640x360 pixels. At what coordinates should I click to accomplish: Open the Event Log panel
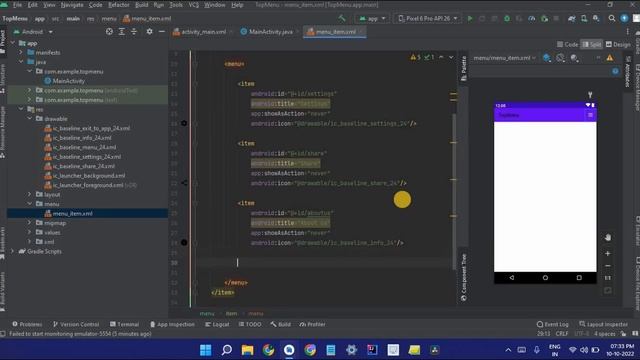pyautogui.click(x=553, y=324)
